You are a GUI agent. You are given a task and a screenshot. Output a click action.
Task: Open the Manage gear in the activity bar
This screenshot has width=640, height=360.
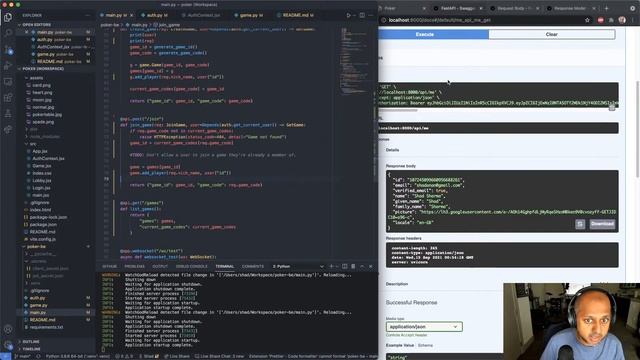(8, 345)
